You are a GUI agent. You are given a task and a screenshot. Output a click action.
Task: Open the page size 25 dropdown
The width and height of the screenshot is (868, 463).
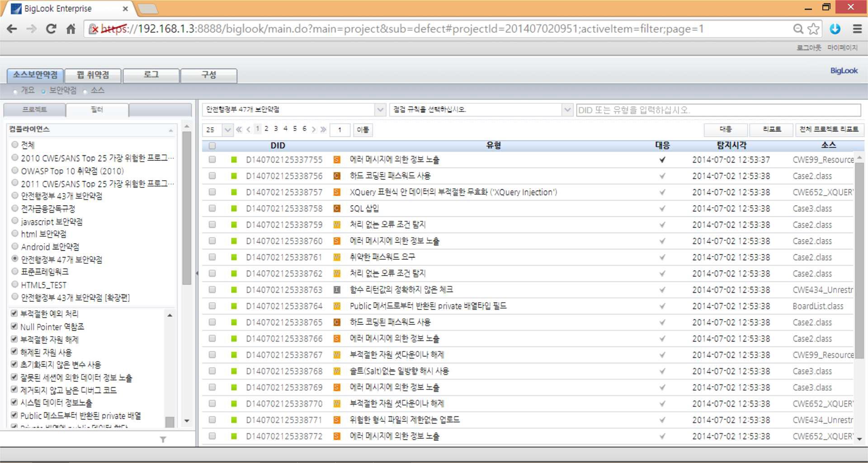[x=227, y=130]
